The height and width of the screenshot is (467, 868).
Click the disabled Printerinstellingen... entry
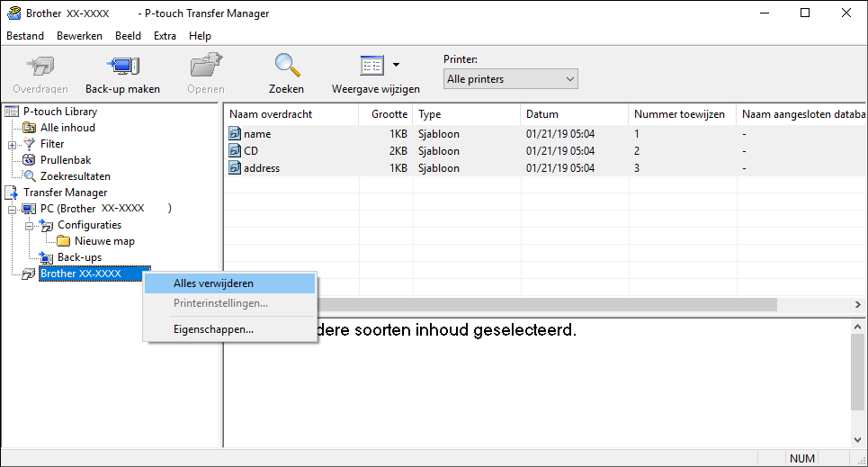pyautogui.click(x=229, y=303)
